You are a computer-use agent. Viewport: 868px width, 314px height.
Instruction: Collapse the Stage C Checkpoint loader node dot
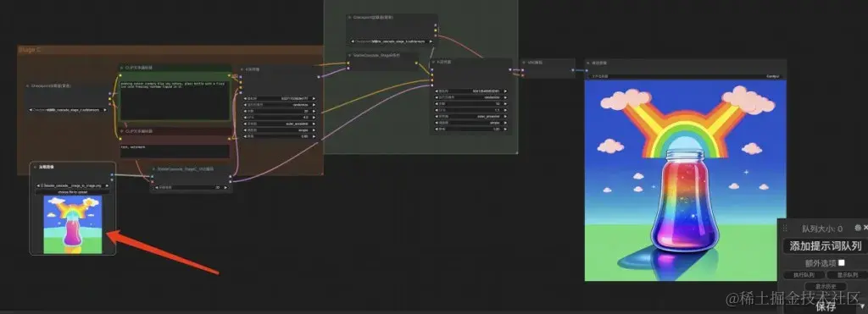click(x=27, y=86)
